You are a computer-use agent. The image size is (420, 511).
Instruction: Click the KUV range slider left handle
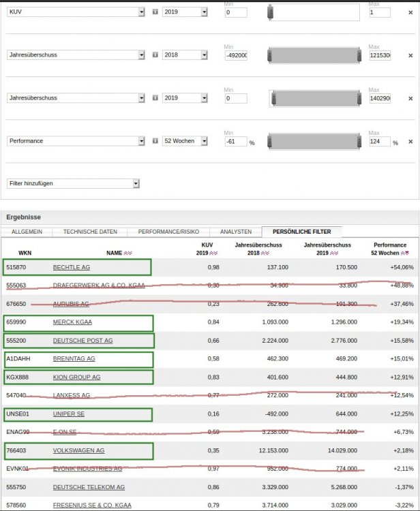[x=270, y=12]
